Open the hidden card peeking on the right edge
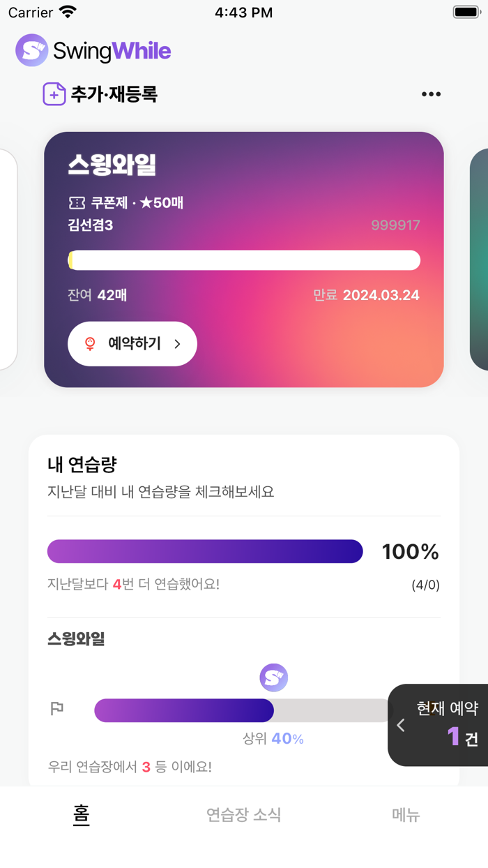The height and width of the screenshot is (868, 488). (x=481, y=260)
